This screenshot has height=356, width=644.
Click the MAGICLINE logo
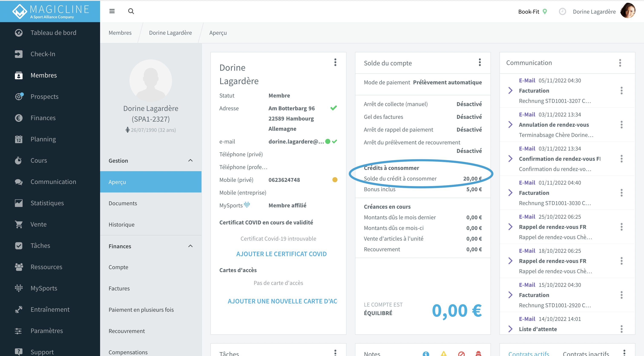[x=51, y=11]
